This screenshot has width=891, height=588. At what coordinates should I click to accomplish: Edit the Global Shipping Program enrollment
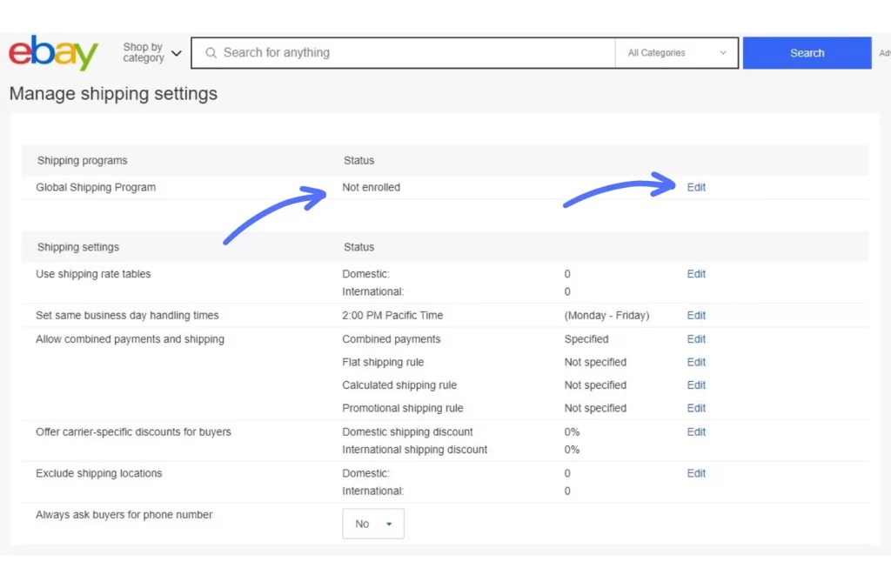coord(695,187)
